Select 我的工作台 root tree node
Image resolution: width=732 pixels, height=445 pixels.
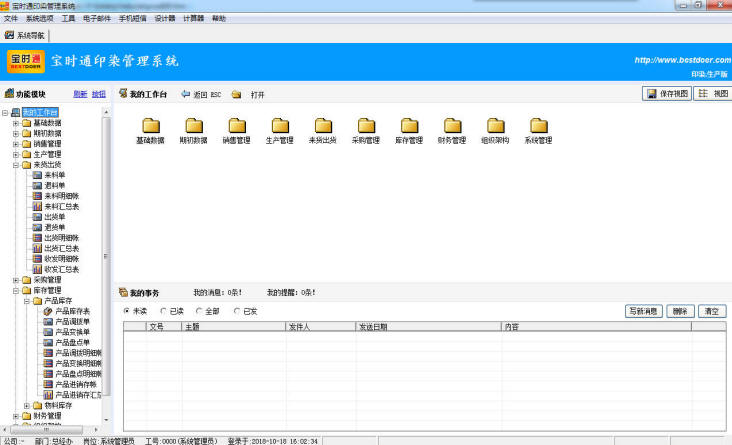point(40,113)
